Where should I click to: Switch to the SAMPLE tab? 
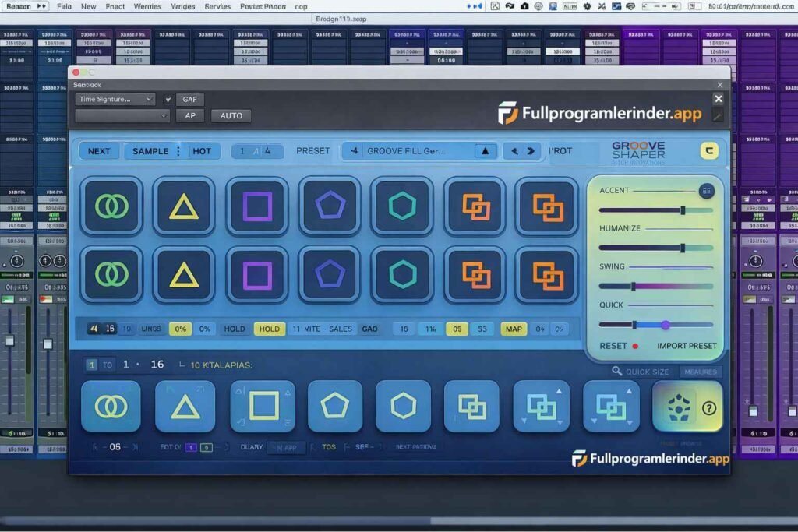click(151, 151)
